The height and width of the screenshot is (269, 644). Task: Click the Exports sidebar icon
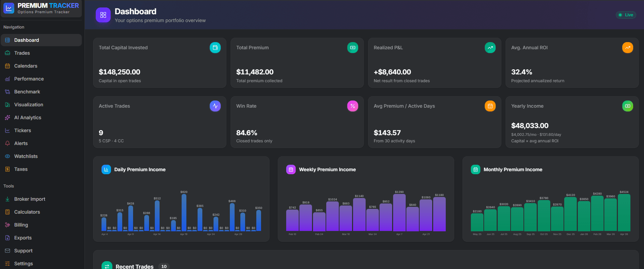(x=7, y=238)
